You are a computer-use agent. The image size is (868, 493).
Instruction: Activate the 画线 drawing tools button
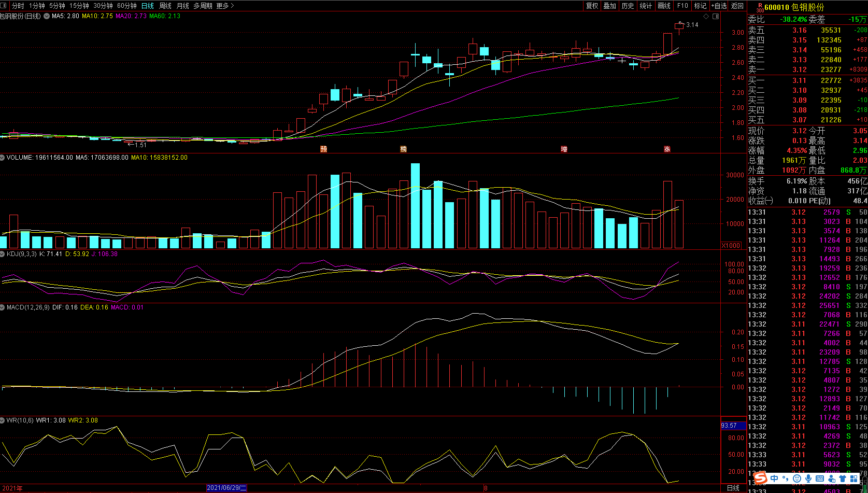pyautogui.click(x=664, y=6)
